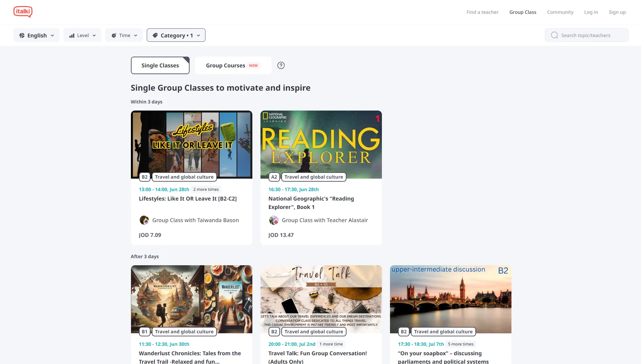Open the Community page
The height and width of the screenshot is (364, 641).
coord(560,12)
